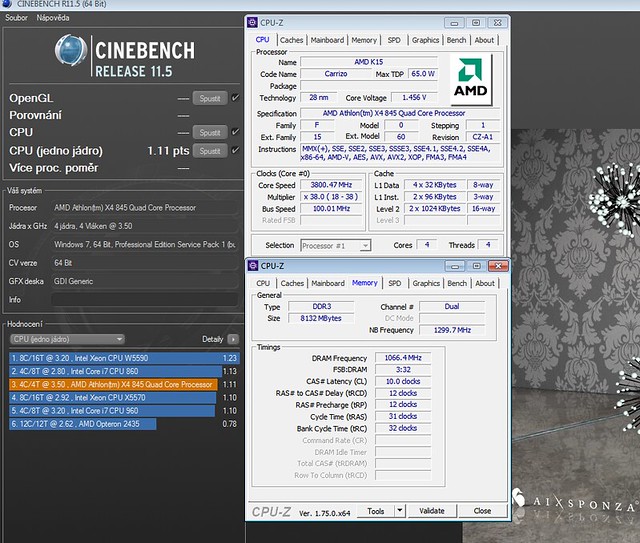640x543 pixels.
Task: Click the Core Speed value 3800.47 MHz
Action: click(x=331, y=185)
